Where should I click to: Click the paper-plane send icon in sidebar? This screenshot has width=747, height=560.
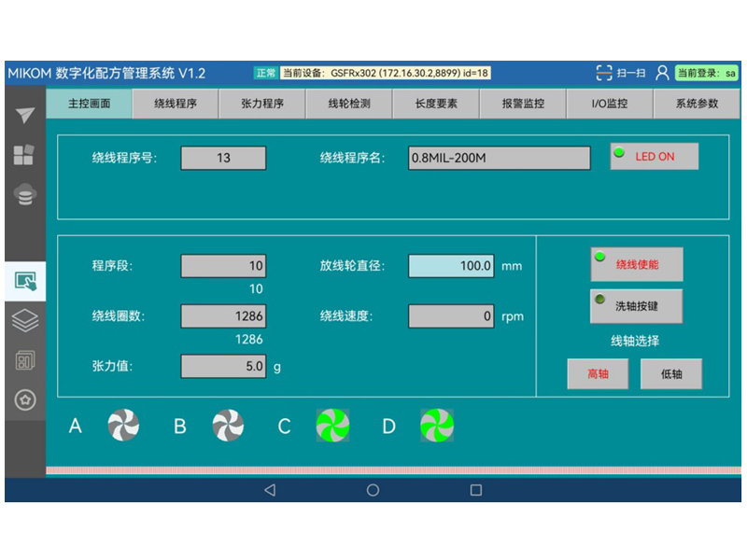tap(25, 115)
